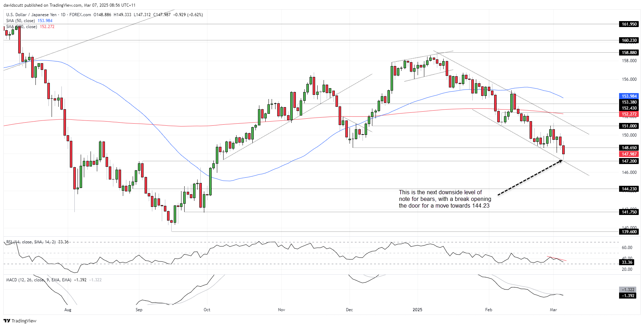Click the Dec label on the time axis
This screenshot has width=644, height=327.
349,310
